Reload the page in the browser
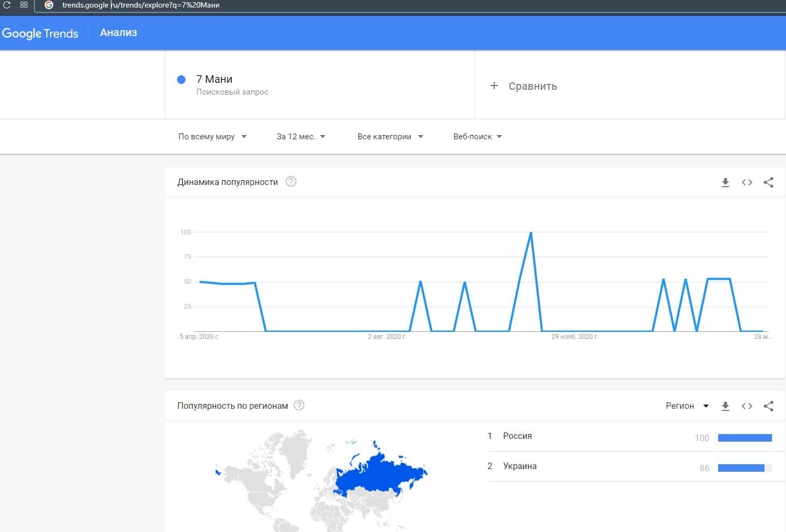 7,5
